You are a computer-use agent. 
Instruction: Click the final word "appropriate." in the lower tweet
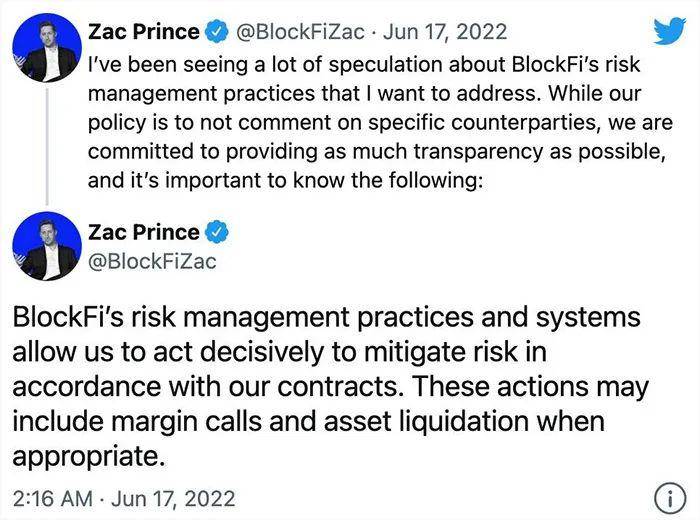click(x=89, y=457)
